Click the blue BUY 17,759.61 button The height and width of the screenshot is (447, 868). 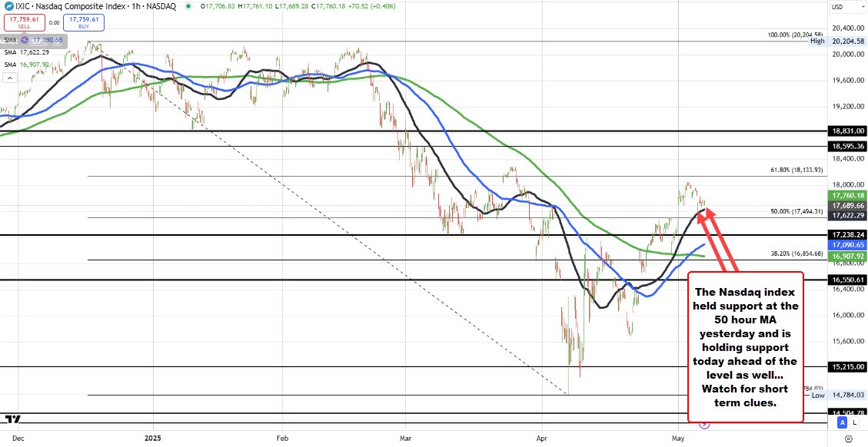tap(83, 22)
